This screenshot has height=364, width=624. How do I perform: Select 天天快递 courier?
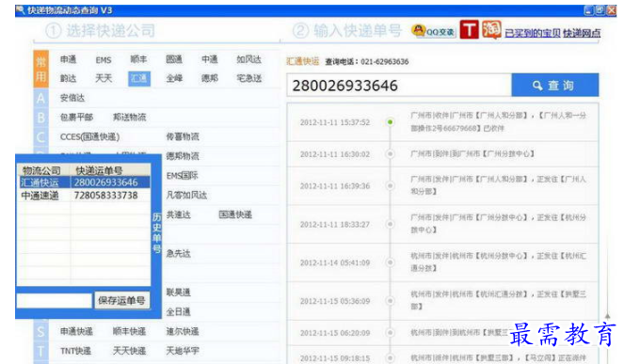[129, 351]
